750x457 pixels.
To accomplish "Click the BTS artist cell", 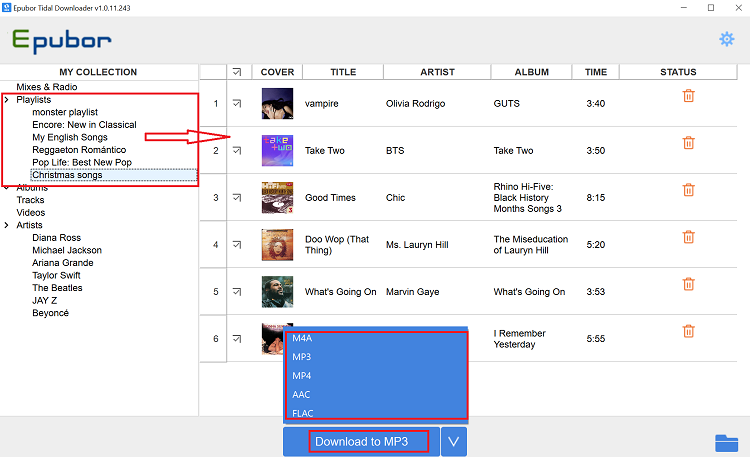I will tap(395, 151).
